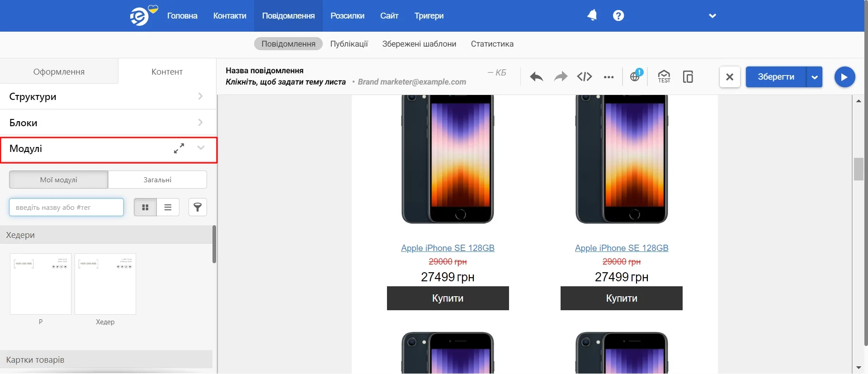The image size is (868, 374).
Task: Click the left Apple iPhone SE 128GB link
Action: tap(448, 248)
